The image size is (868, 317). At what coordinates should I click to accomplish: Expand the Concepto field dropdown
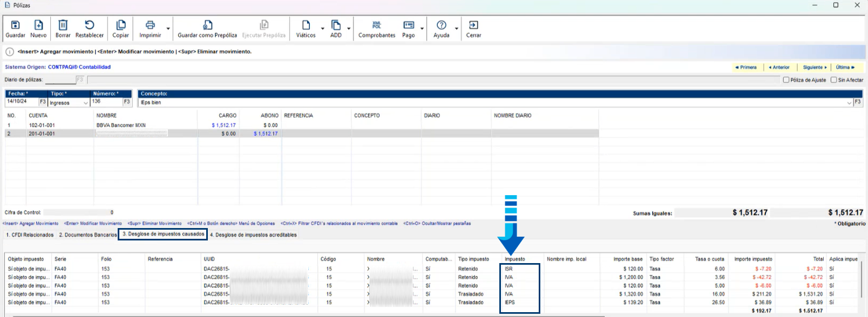849,102
